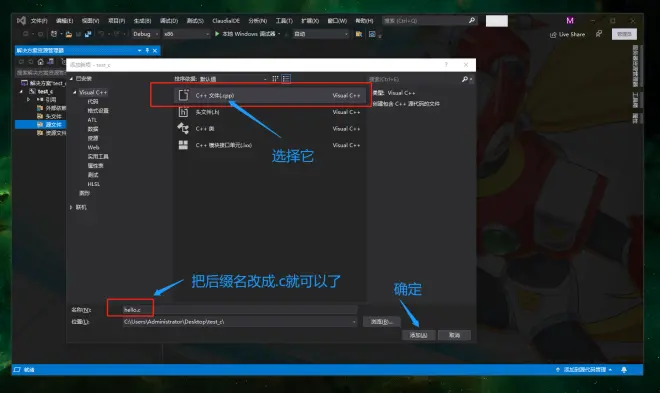Open the ClaudiaIDE menu

pos(226,21)
